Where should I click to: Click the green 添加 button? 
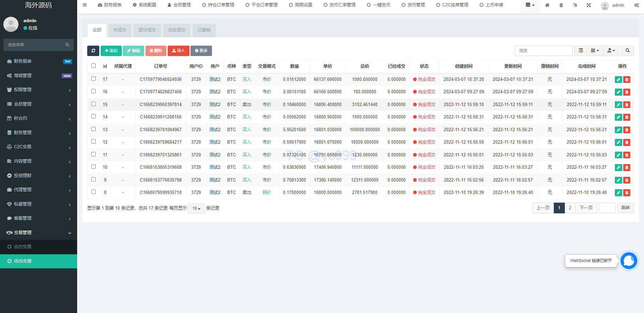point(111,51)
